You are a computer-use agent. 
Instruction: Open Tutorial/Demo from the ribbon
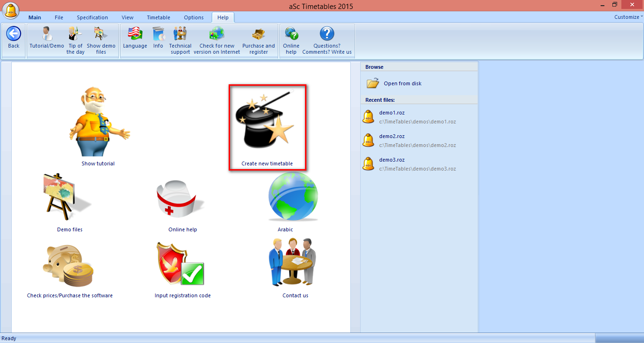click(47, 37)
